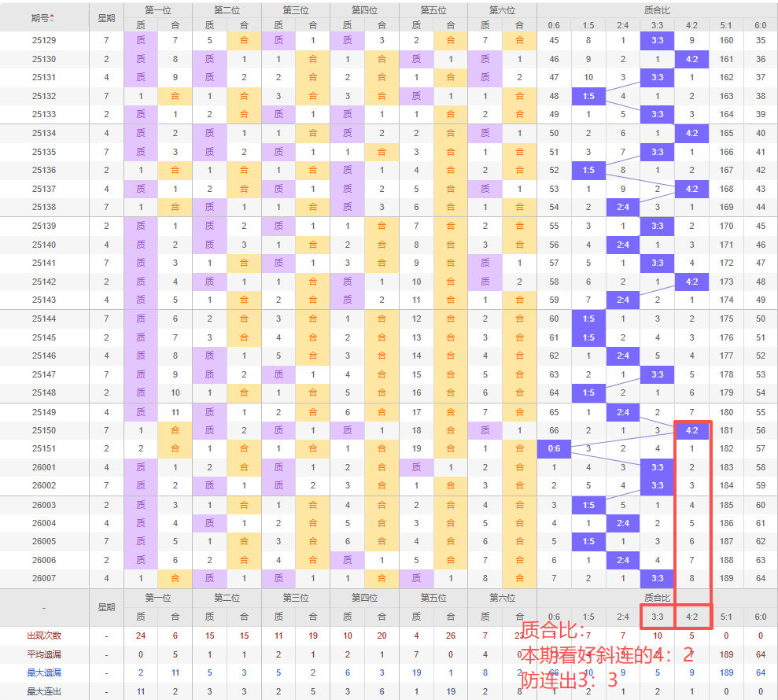Click the top 质合比 section header

coord(657,10)
